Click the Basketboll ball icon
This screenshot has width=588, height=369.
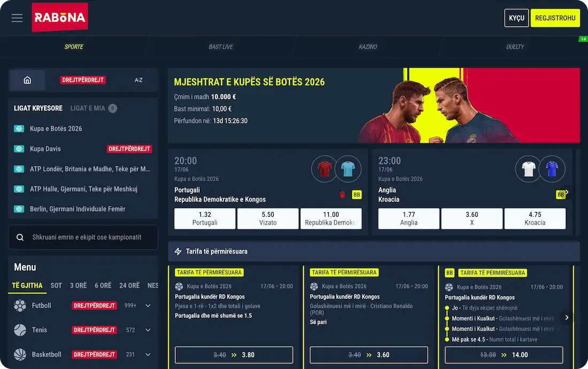20,355
